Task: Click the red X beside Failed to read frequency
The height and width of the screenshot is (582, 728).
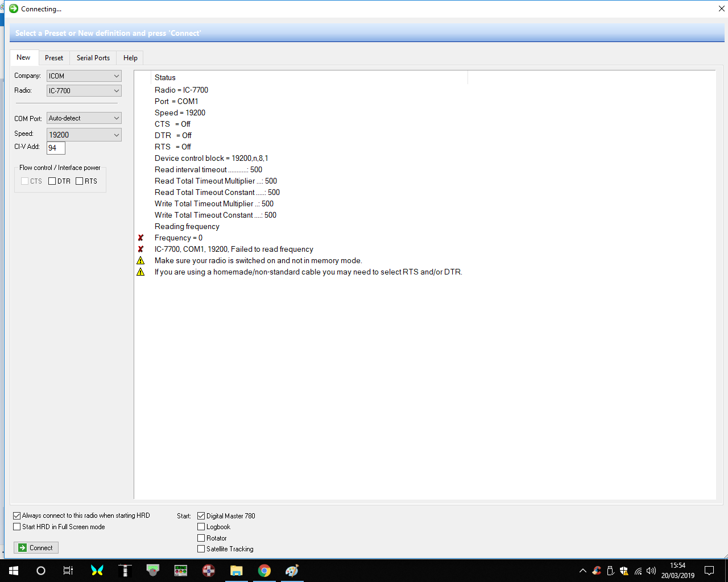Action: [140, 249]
